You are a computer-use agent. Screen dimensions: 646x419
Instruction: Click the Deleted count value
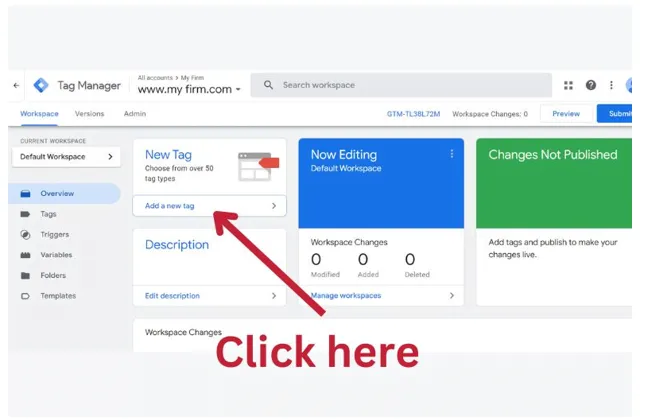410,260
